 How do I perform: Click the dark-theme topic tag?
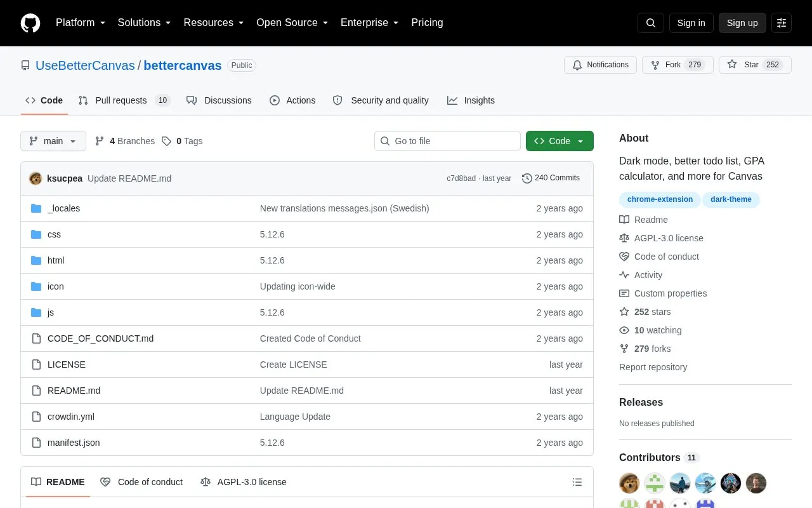[731, 199]
